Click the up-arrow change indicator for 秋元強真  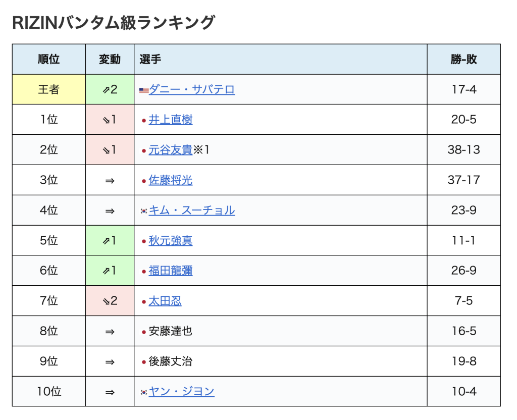pyautogui.click(x=110, y=241)
